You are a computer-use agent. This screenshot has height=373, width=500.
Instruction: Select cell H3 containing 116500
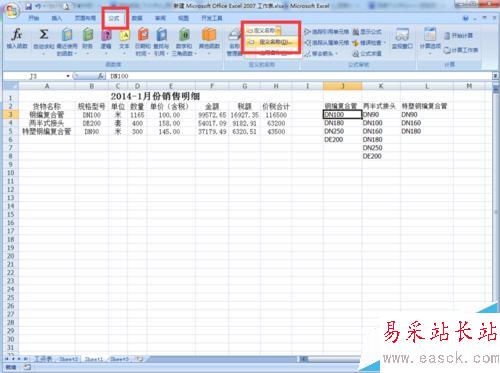click(276, 115)
